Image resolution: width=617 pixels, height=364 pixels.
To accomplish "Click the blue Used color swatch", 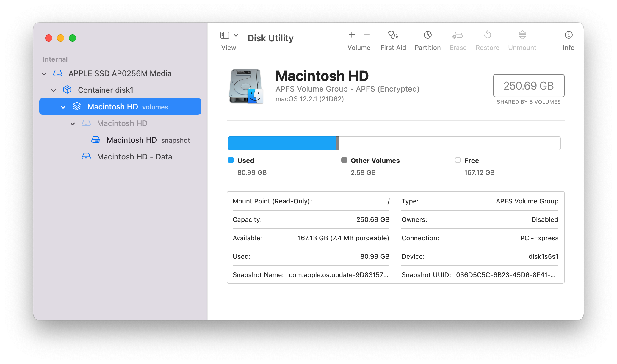I will point(231,160).
